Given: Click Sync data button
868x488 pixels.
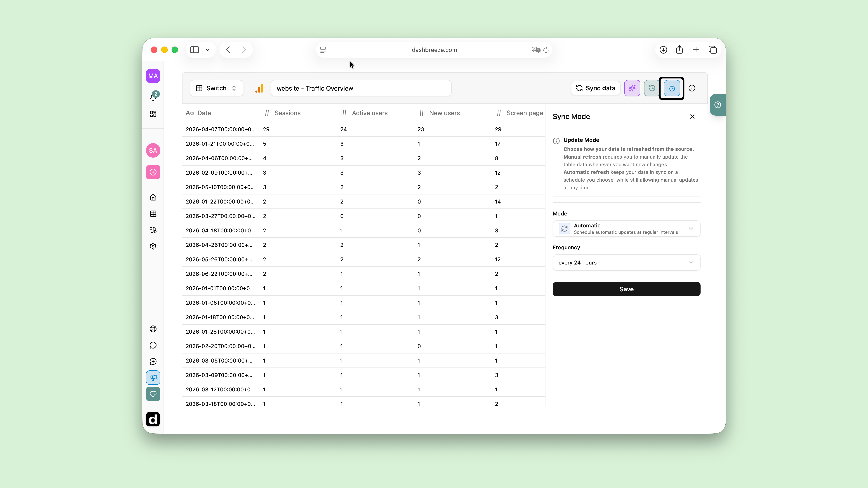Looking at the screenshot, I should click(596, 88).
